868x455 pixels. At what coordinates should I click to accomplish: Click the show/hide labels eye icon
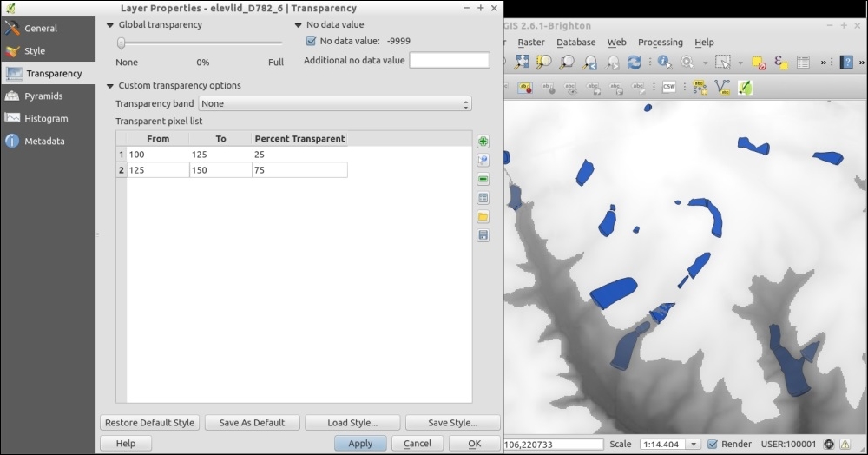pos(570,88)
